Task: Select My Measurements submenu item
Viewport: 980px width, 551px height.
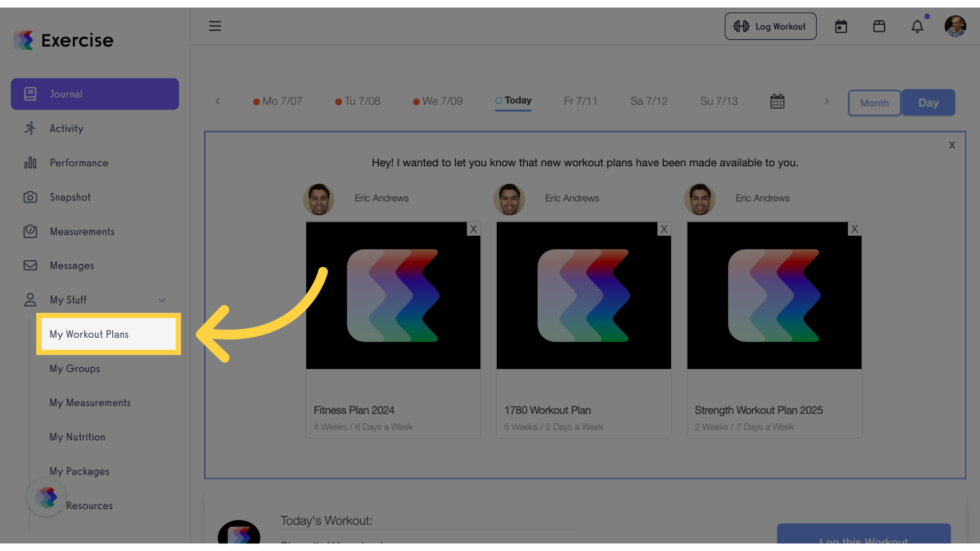Action: coord(90,403)
